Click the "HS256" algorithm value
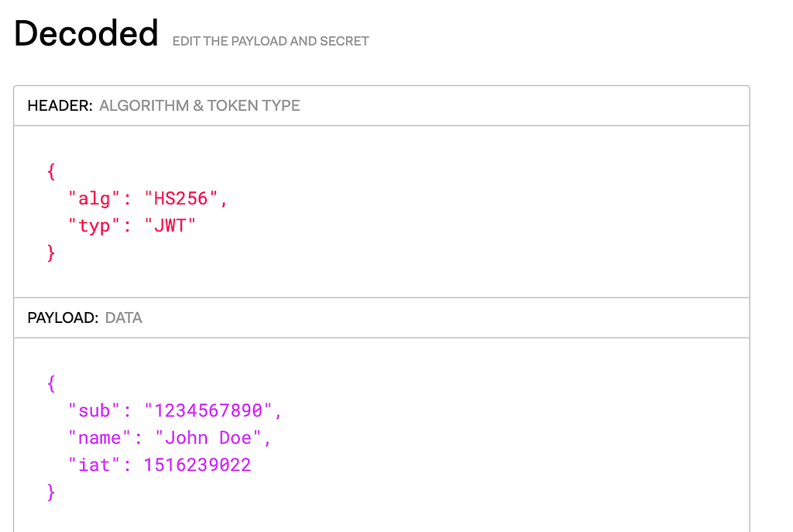This screenshot has height=532, width=793. tap(180, 199)
